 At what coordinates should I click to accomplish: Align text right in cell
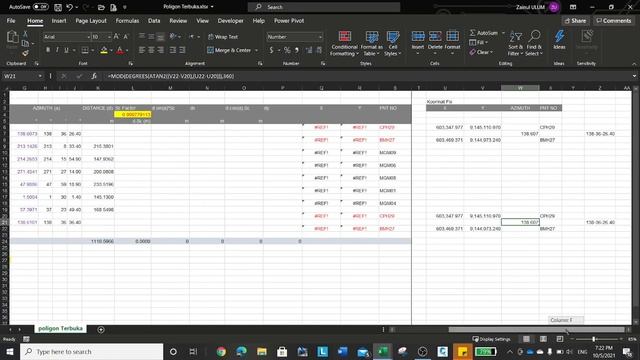pos(160,50)
